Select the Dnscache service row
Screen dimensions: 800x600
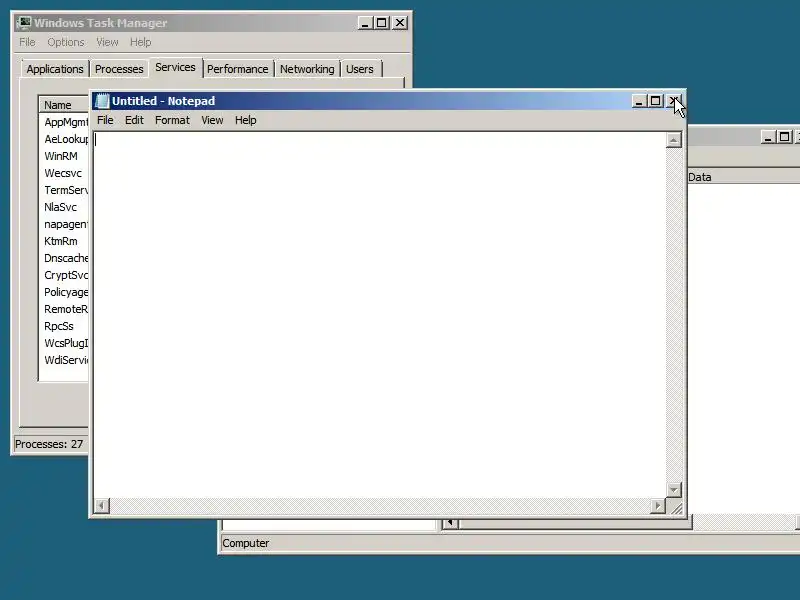pyautogui.click(x=65, y=258)
